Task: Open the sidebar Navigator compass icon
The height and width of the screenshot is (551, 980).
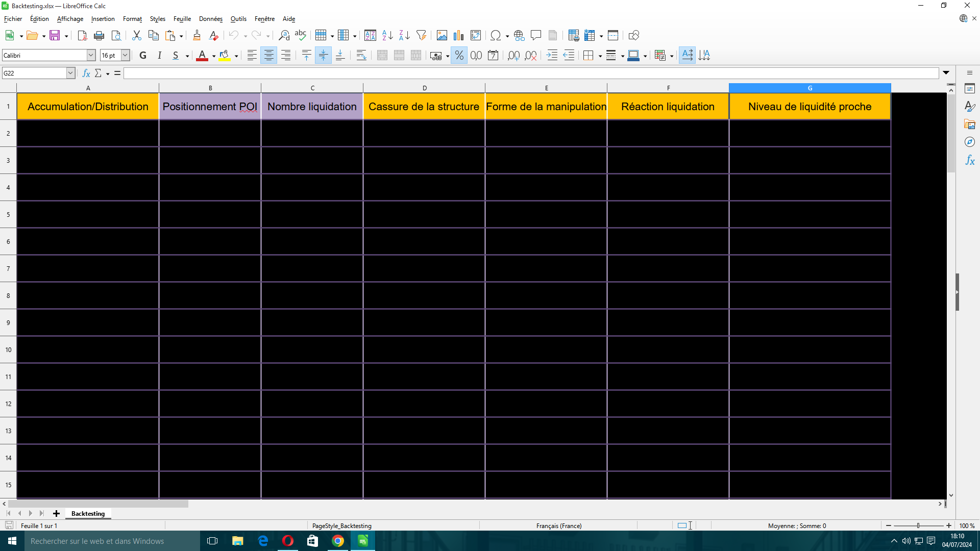Action: pyautogui.click(x=970, y=142)
